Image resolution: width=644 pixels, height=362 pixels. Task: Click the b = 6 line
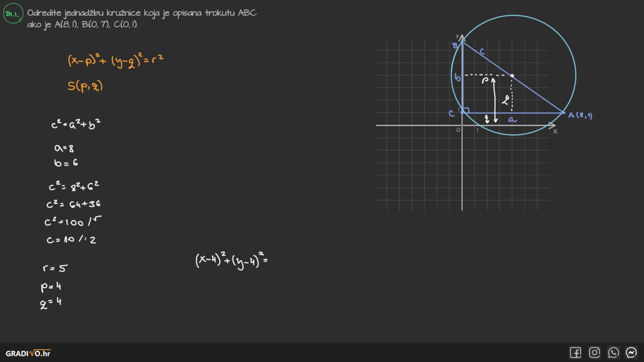coord(66,163)
